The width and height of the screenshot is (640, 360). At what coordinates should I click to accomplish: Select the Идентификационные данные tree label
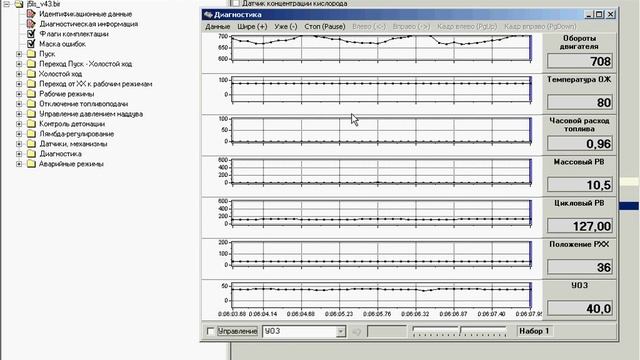coord(85,14)
